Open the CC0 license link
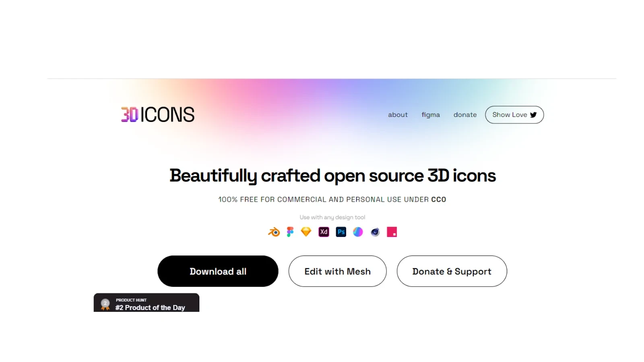 coord(439,200)
